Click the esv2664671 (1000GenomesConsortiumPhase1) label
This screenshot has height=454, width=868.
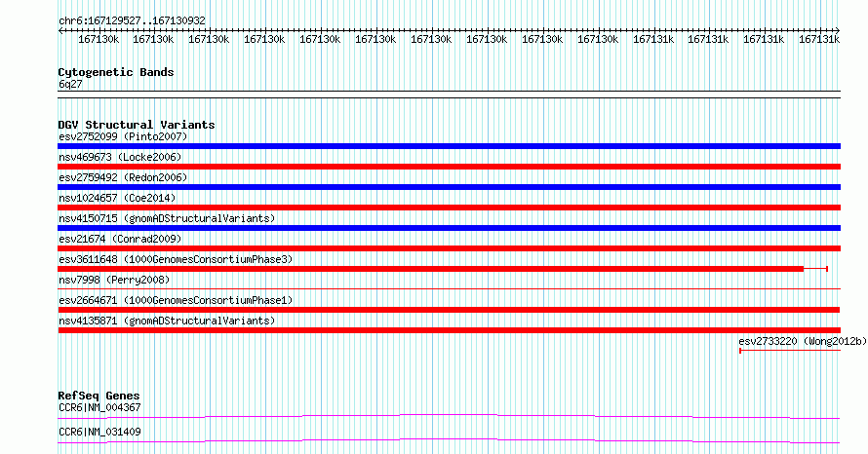coord(176,300)
